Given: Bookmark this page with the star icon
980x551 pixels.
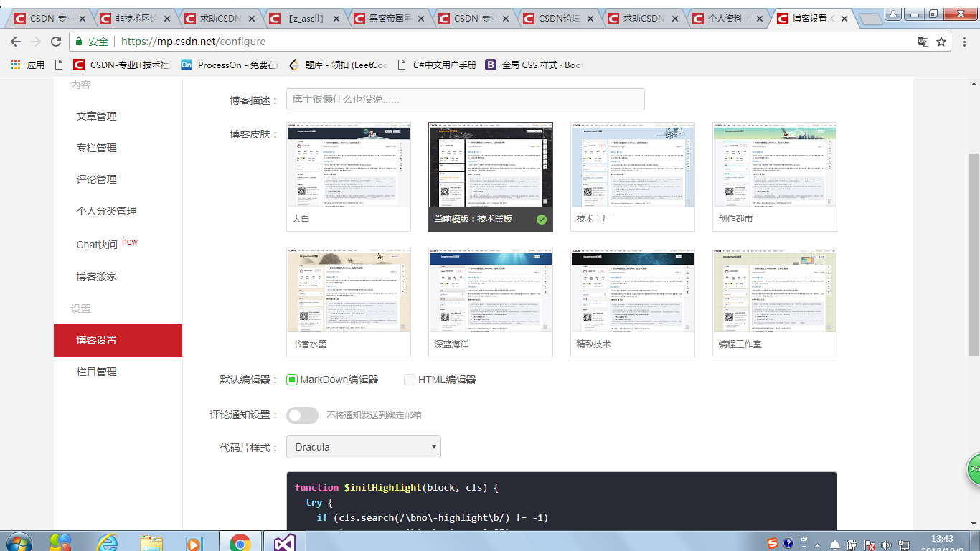Looking at the screenshot, I should point(941,42).
